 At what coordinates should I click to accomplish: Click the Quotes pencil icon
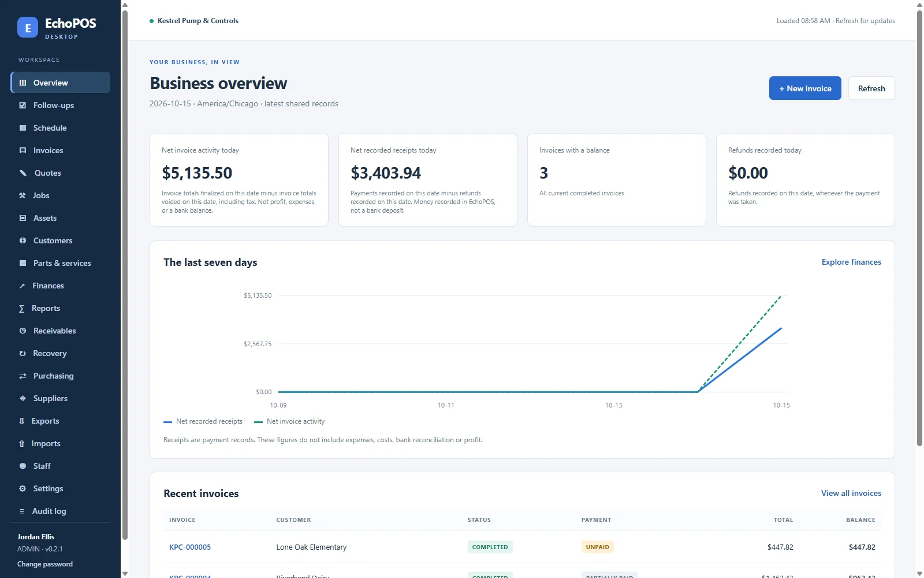click(x=23, y=173)
